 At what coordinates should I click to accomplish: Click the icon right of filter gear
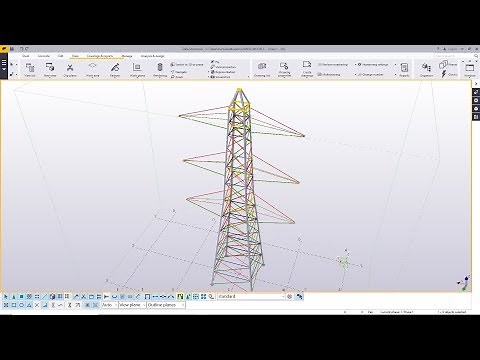coord(299,296)
